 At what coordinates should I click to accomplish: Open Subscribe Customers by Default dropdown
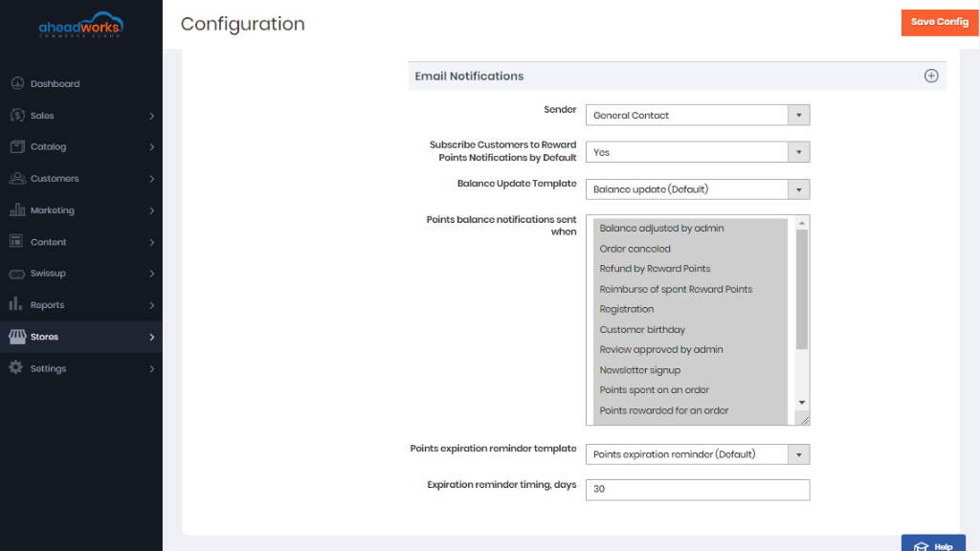coord(698,152)
